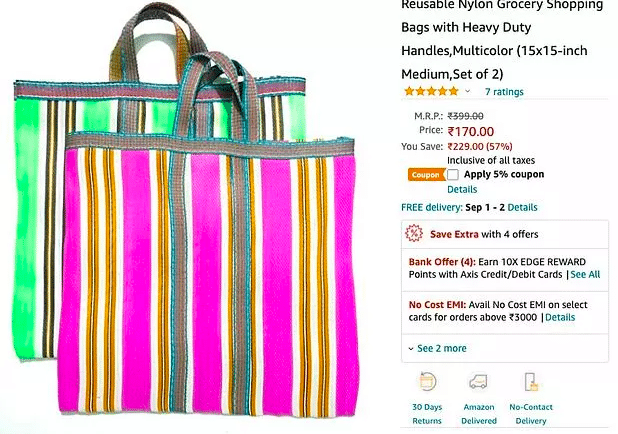
Task: Click the orange Coupon badge
Action: [x=426, y=175]
